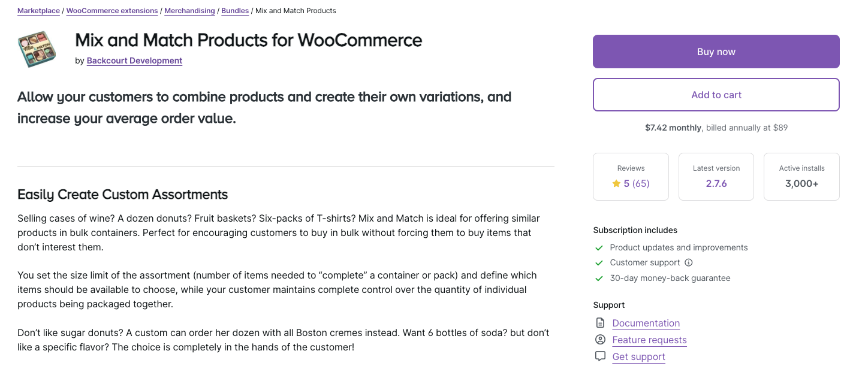Click the customer support info icon
The height and width of the screenshot is (372, 868).
click(689, 262)
